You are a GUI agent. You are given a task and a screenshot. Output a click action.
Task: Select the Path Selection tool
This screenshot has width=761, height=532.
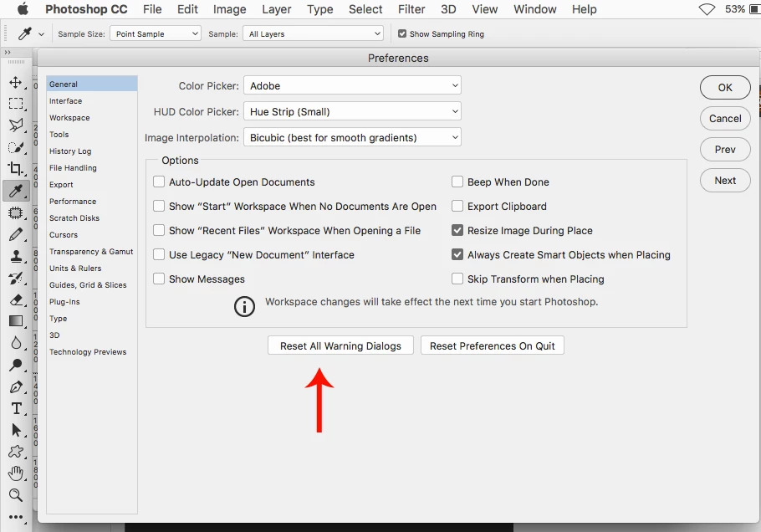coord(16,430)
